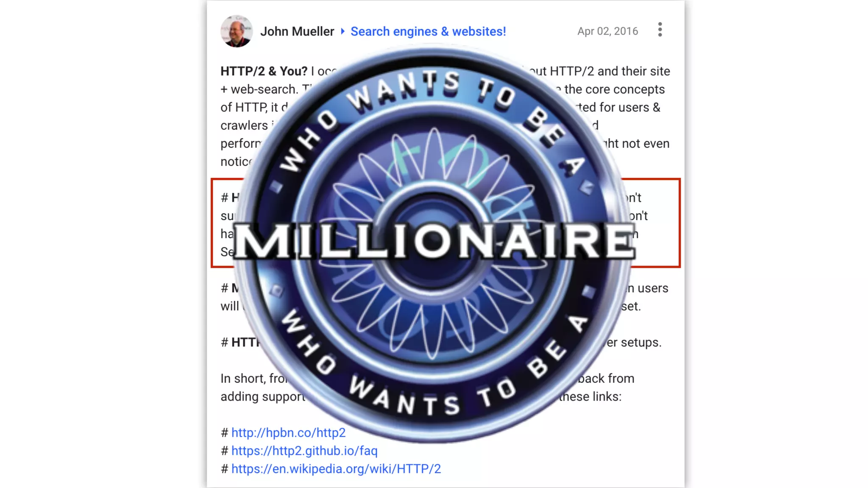The height and width of the screenshot is (488, 868).
Task: Click the blue arrow beside John Mueller
Action: coord(342,31)
